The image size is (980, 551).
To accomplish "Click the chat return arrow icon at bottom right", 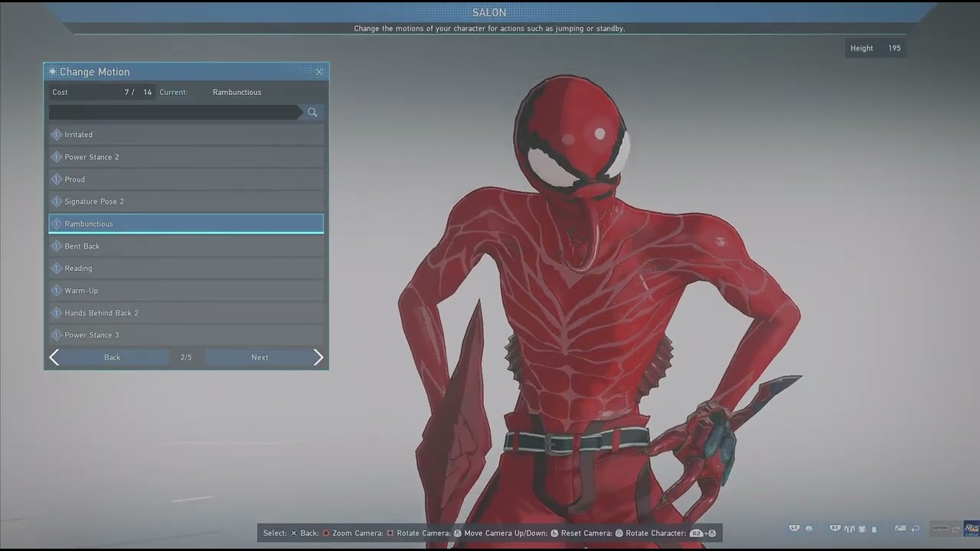I will click(x=915, y=529).
